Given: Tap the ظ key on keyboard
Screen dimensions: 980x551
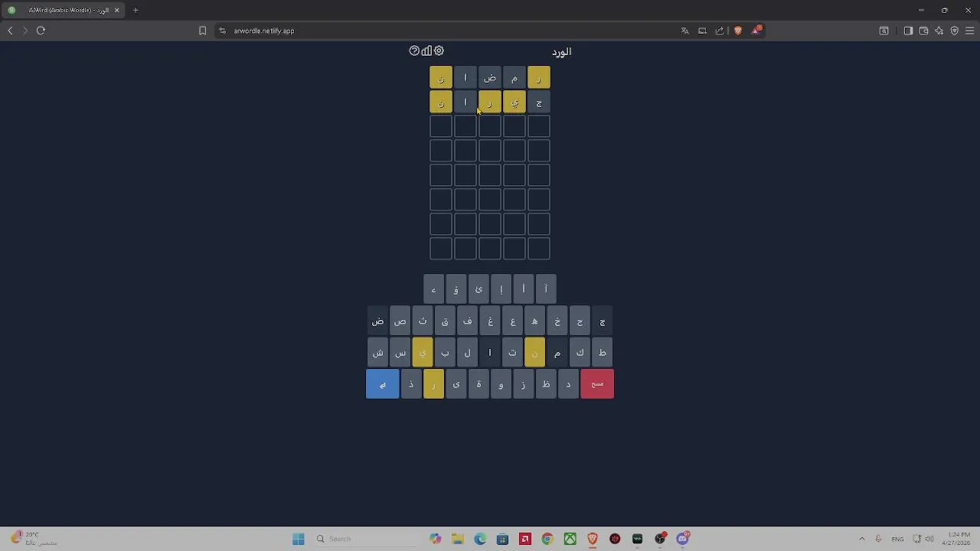Looking at the screenshot, I should click(546, 383).
